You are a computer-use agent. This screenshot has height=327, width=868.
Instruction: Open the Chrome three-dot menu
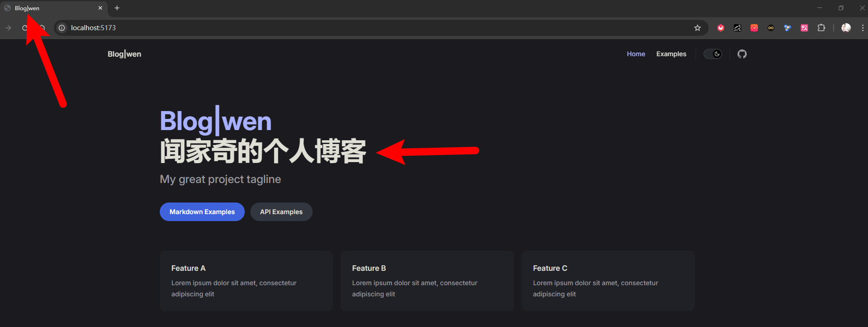tap(862, 28)
